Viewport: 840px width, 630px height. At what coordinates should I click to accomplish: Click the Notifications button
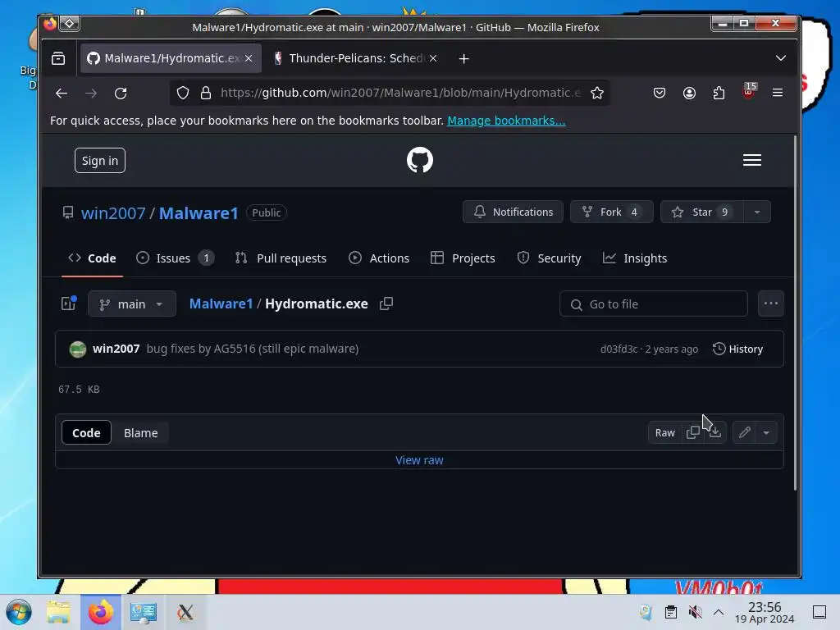tap(513, 212)
